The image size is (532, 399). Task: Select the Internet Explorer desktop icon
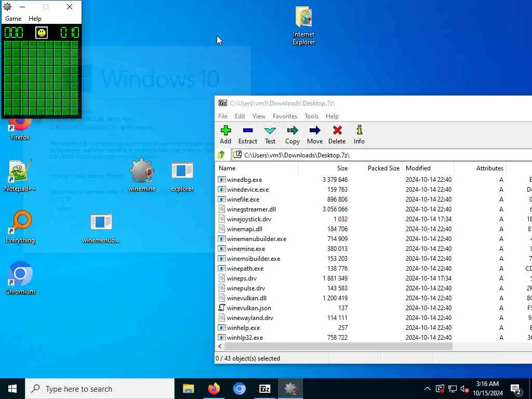(x=303, y=25)
